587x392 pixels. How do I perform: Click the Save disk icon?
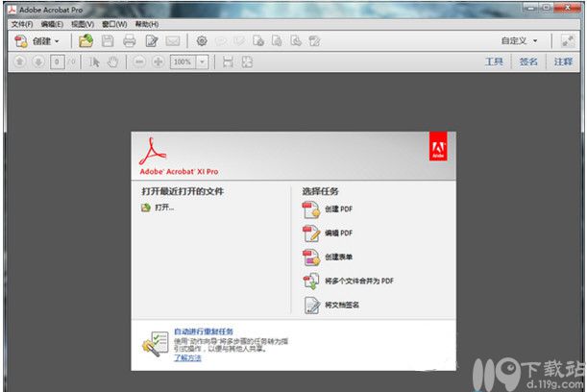coord(108,40)
